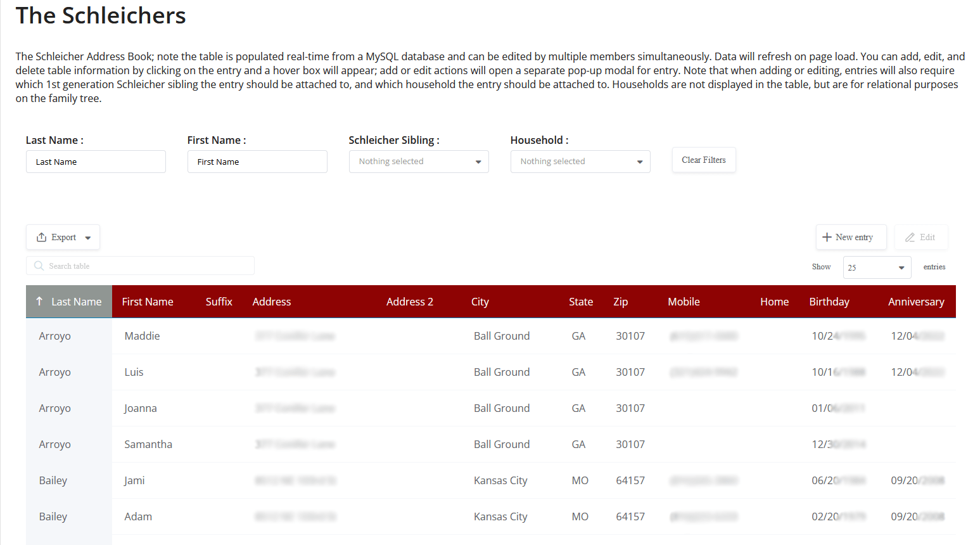Click the plus icon for New entry
Image resolution: width=980 pixels, height=545 pixels.
[x=826, y=237]
